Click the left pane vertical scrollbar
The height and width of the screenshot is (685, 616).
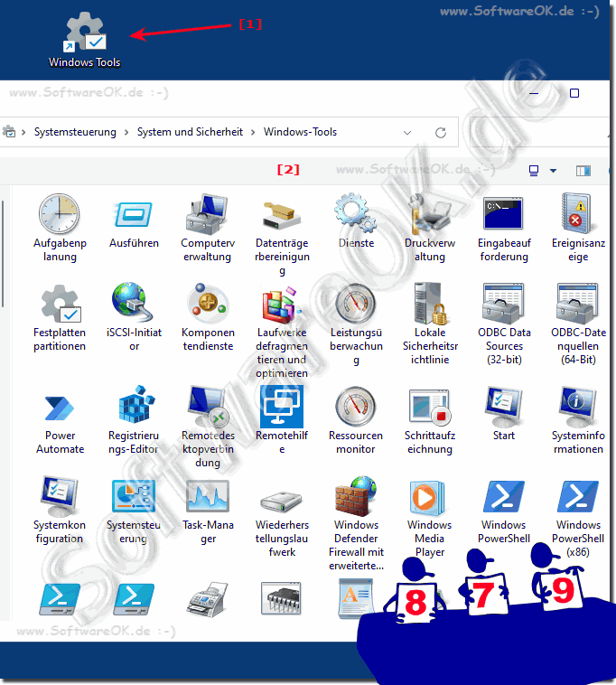tap(3, 254)
